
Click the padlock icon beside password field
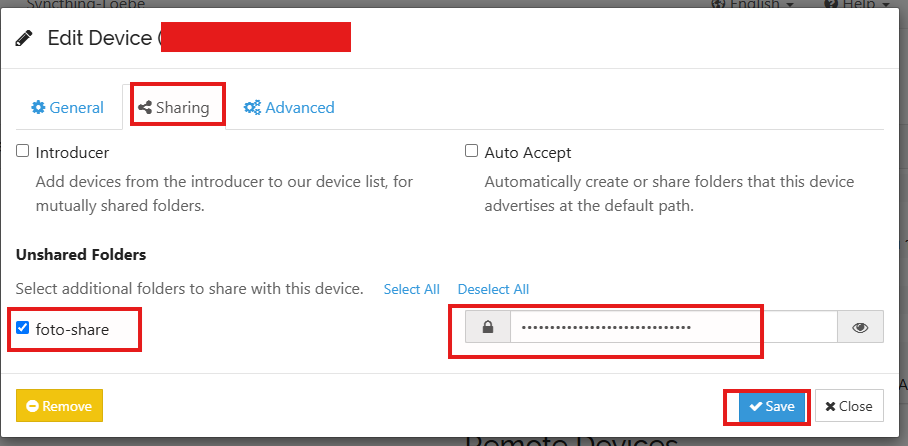(488, 327)
